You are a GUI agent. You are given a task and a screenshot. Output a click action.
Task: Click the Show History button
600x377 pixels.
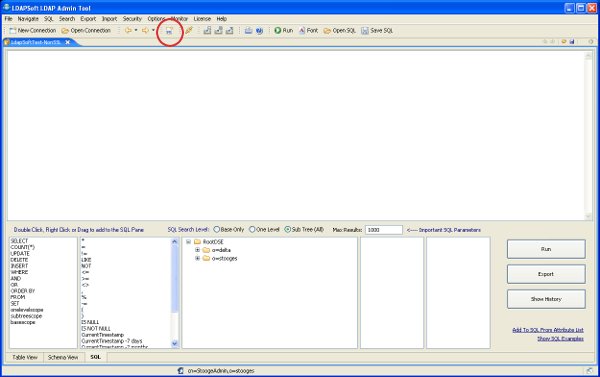[546, 299]
